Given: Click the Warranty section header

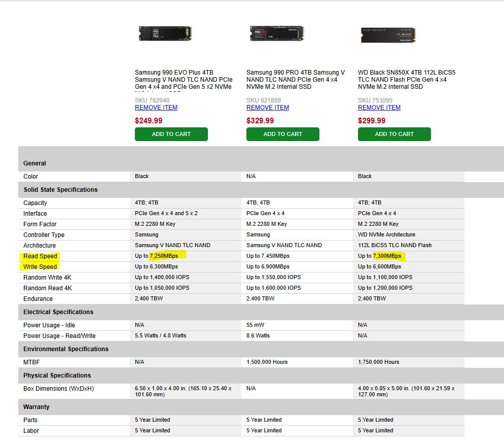Looking at the screenshot, I should click(36, 406).
